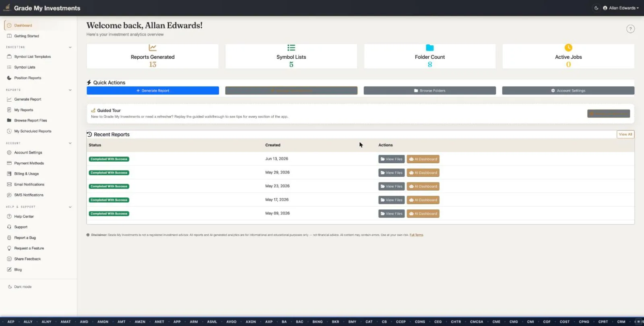Click COST in the ticker bar

[565, 322]
